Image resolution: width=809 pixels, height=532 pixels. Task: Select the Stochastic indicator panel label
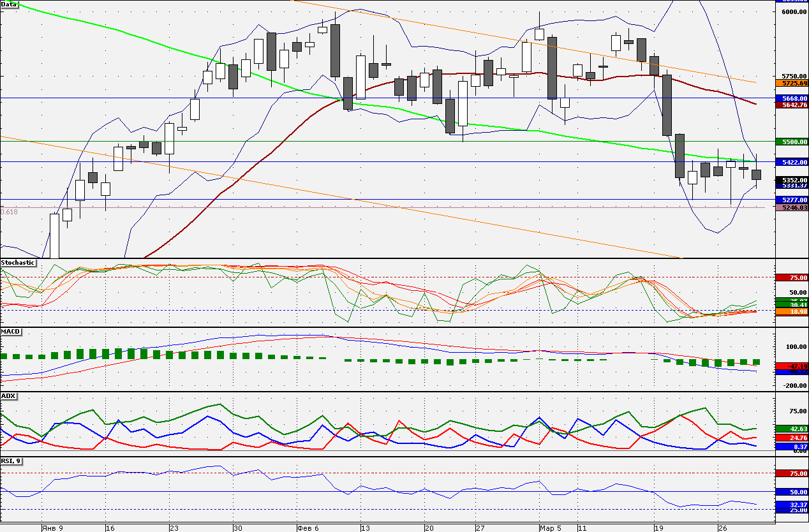tap(18, 263)
